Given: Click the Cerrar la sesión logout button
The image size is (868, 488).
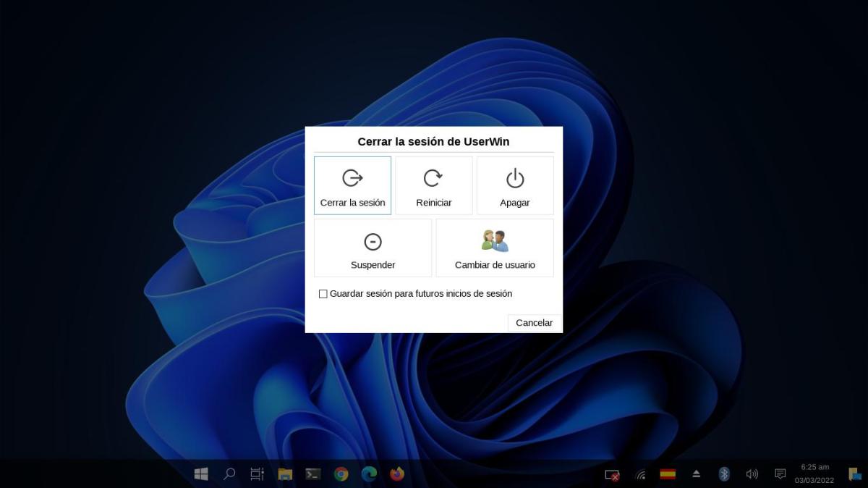Looking at the screenshot, I should [352, 185].
